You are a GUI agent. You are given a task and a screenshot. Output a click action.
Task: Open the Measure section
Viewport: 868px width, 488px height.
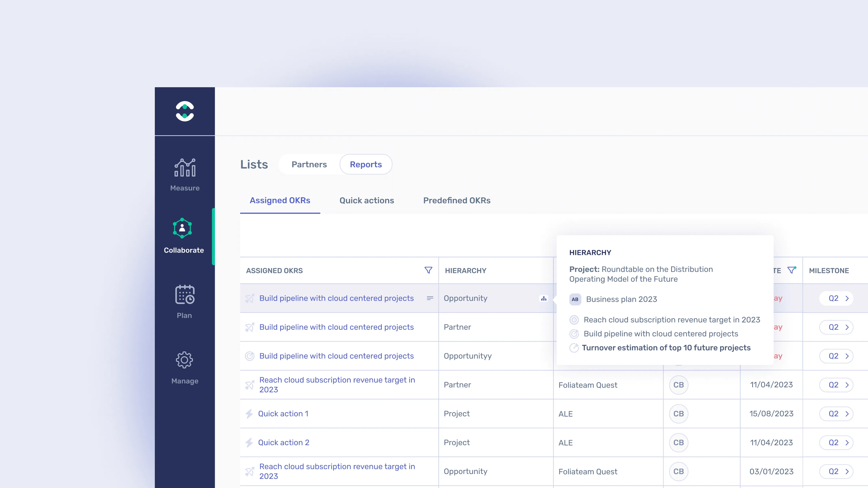click(x=185, y=175)
